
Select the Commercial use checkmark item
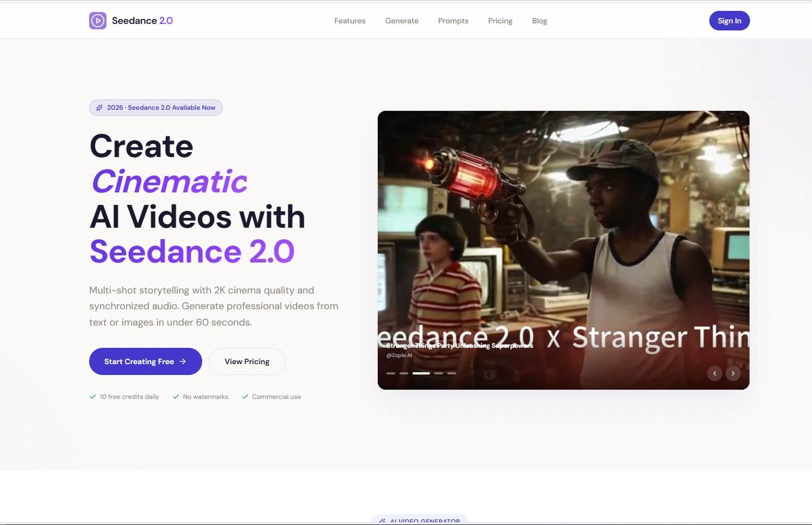tap(245, 396)
